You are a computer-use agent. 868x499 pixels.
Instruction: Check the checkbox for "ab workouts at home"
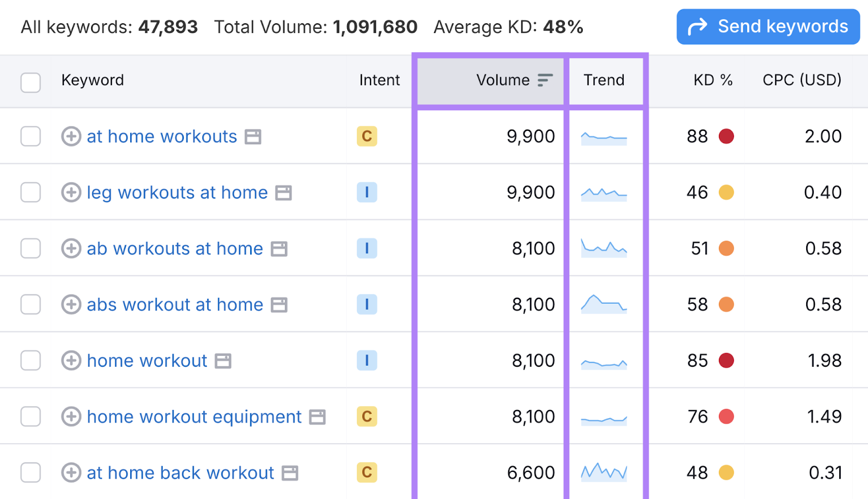coord(30,248)
